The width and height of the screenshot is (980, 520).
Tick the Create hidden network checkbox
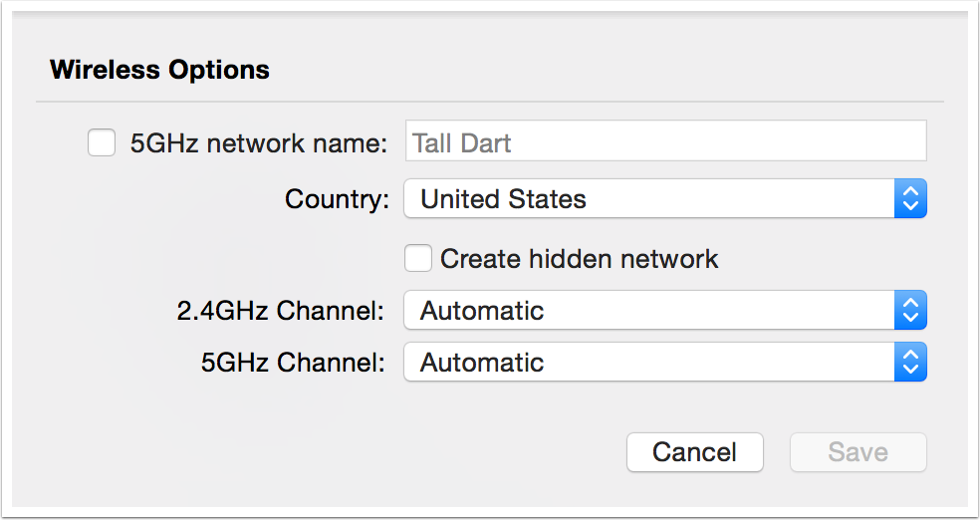[x=418, y=259]
